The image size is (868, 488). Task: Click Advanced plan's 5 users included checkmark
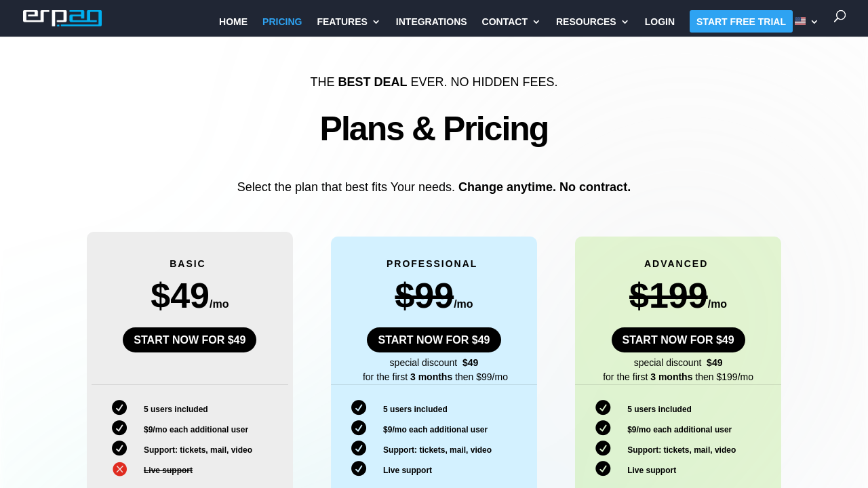click(603, 407)
